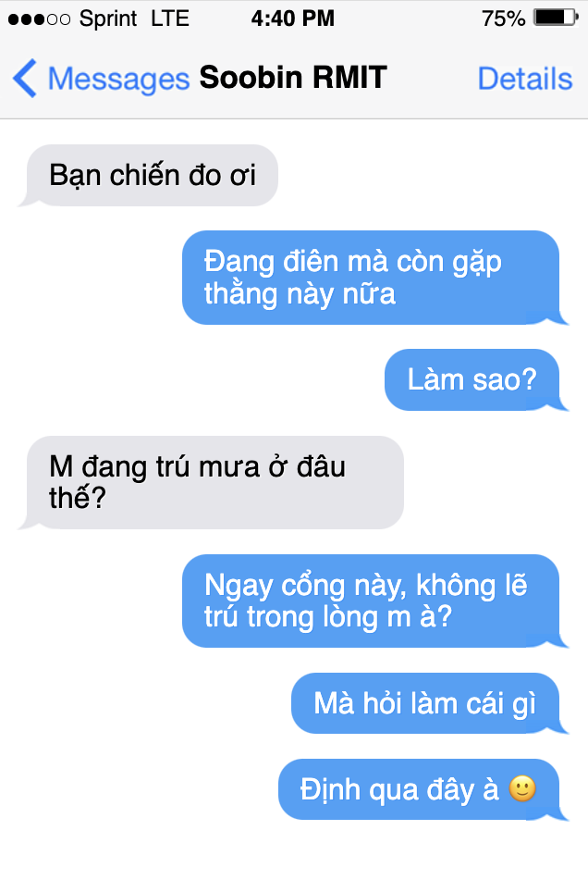This screenshot has height=892, width=588.
Task: Tap the "Ngay cổng này" message bubble
Action: 374,601
